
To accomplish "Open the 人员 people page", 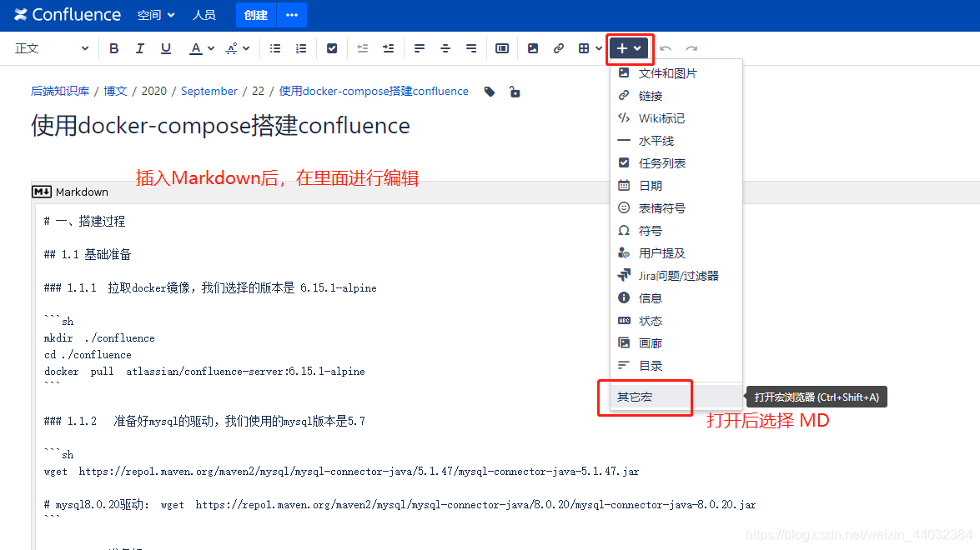I will pyautogui.click(x=204, y=15).
